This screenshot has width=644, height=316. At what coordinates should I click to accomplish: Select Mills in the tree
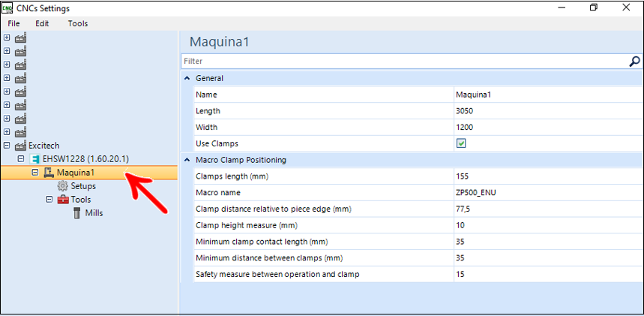click(x=94, y=213)
